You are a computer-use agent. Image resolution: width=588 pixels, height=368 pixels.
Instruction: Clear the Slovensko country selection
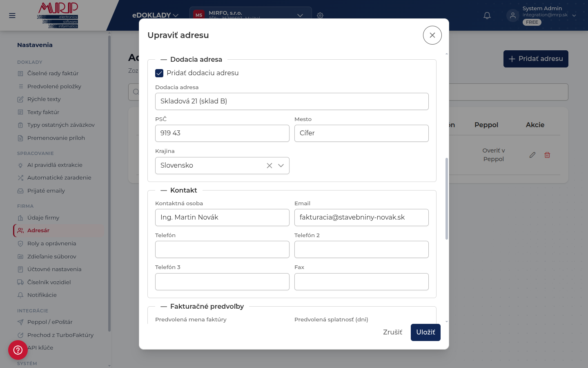tap(269, 166)
